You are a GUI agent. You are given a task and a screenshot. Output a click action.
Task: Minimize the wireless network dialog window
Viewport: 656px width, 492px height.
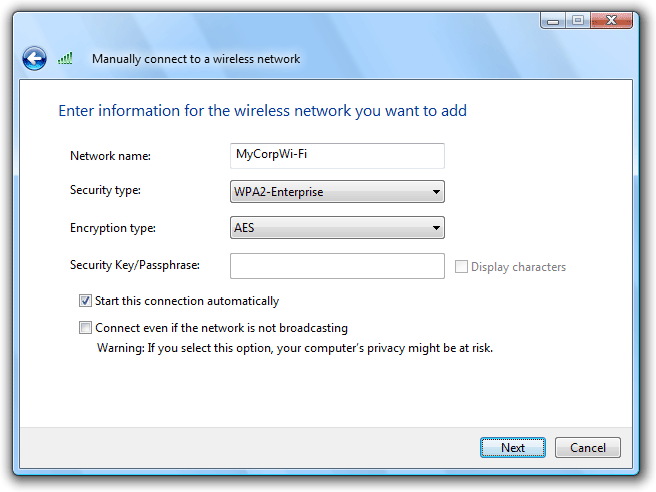coord(553,20)
